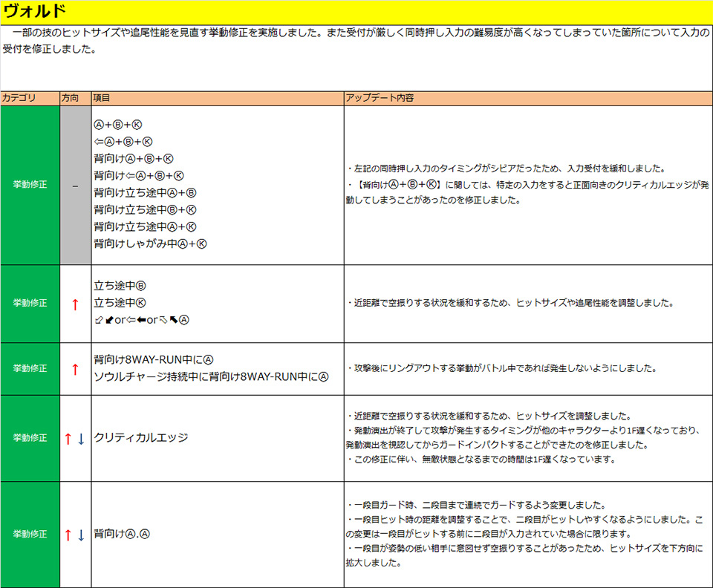Click the 背向け立ち途中Ⓐ+Ⓑ entry
Screen dimensions: 713x588
[x=145, y=192]
